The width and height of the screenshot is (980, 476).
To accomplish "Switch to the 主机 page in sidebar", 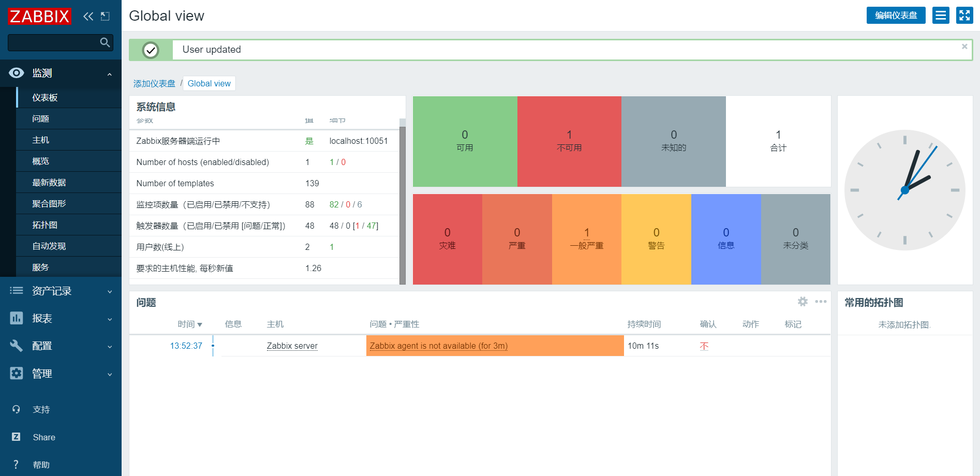I will (41, 140).
